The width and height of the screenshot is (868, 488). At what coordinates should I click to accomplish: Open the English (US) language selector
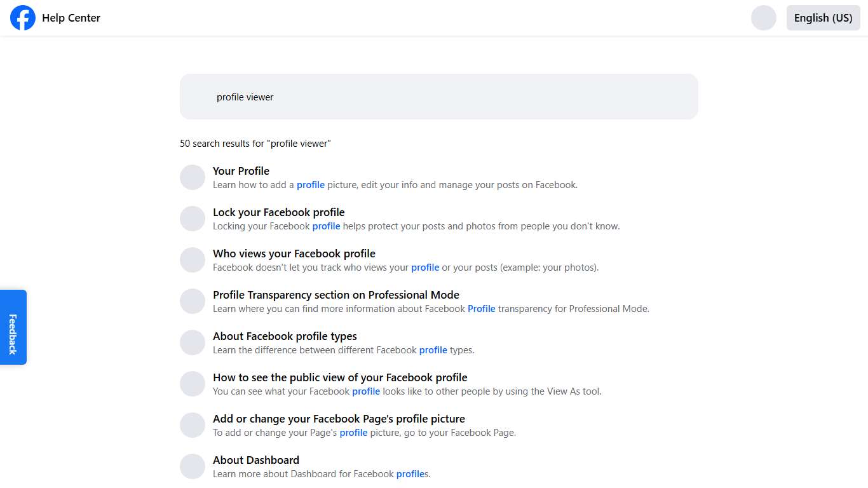823,18
